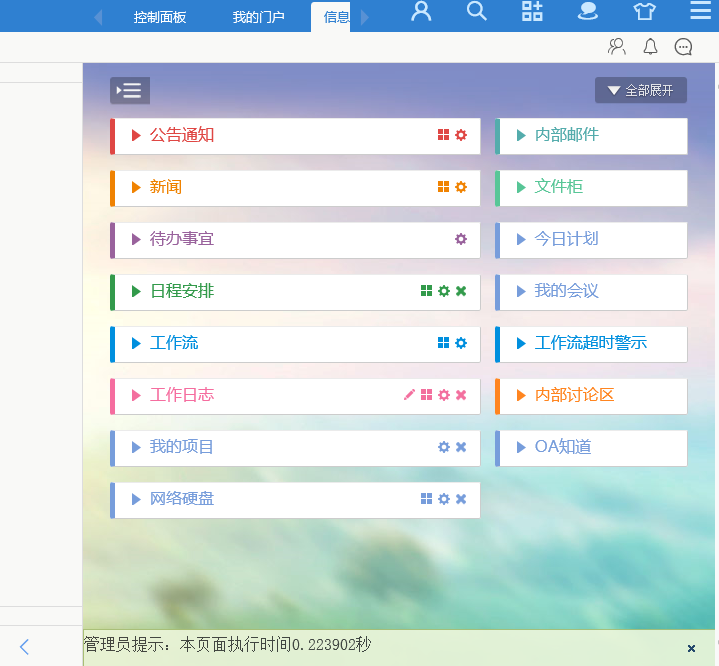Switch to the 控制面板 tab
The height and width of the screenshot is (666, 719).
(x=160, y=17)
